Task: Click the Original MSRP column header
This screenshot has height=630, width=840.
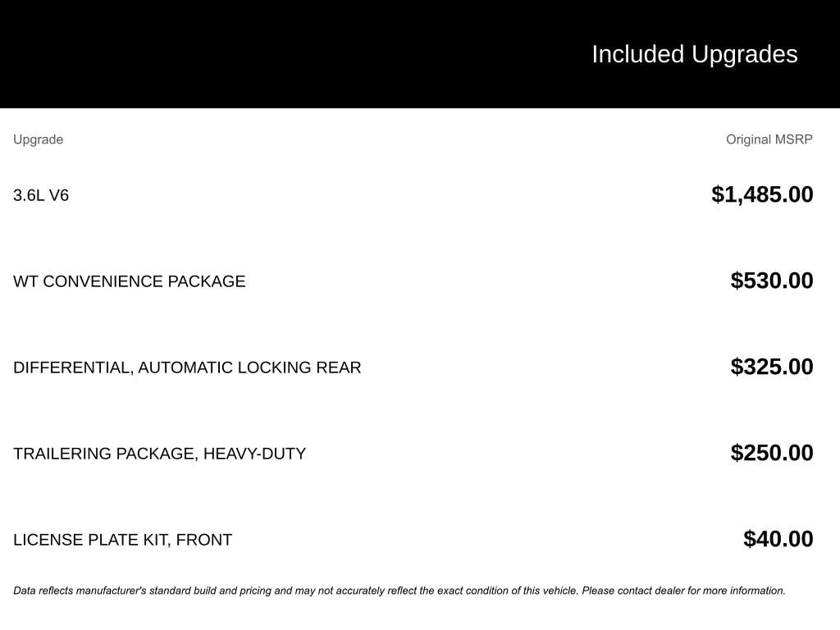Action: tap(769, 139)
